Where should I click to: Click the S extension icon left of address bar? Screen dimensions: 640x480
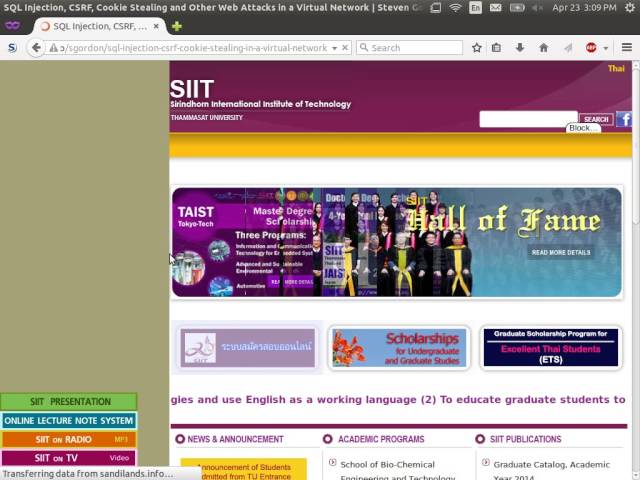tap(13, 48)
